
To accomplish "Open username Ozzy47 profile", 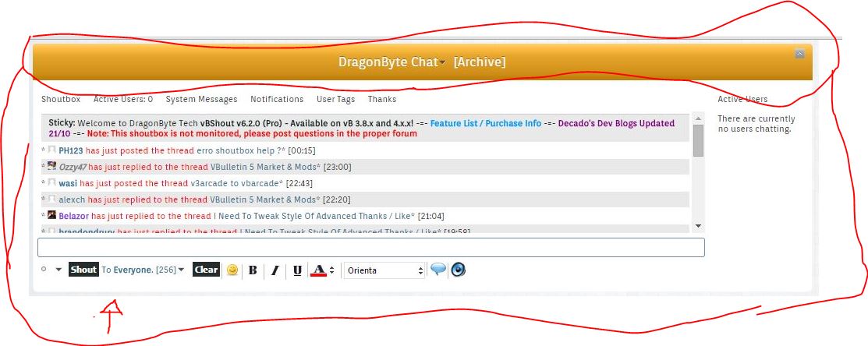I will point(73,167).
